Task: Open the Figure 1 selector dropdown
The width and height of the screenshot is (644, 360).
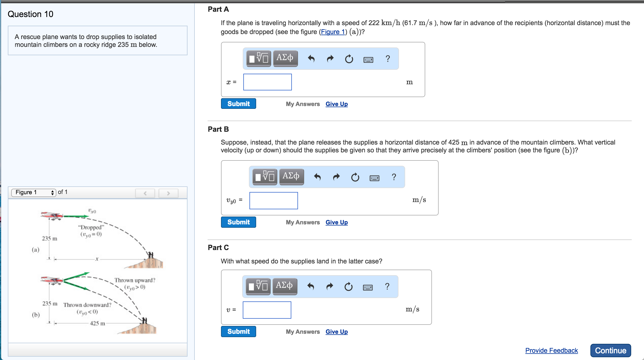Action: (x=33, y=192)
